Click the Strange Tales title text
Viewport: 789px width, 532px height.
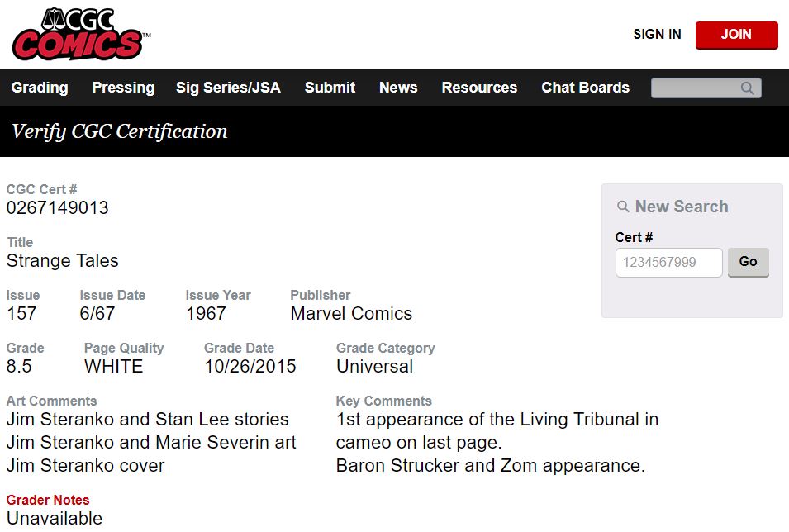click(x=63, y=261)
